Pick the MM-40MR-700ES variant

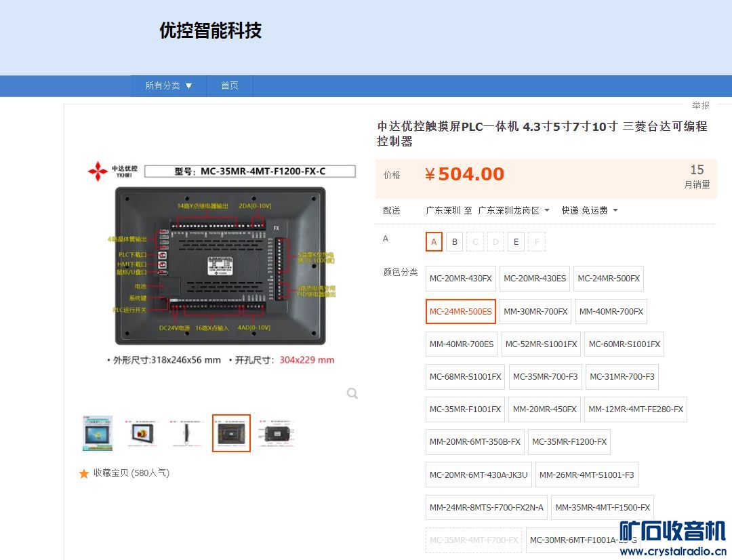462,344
